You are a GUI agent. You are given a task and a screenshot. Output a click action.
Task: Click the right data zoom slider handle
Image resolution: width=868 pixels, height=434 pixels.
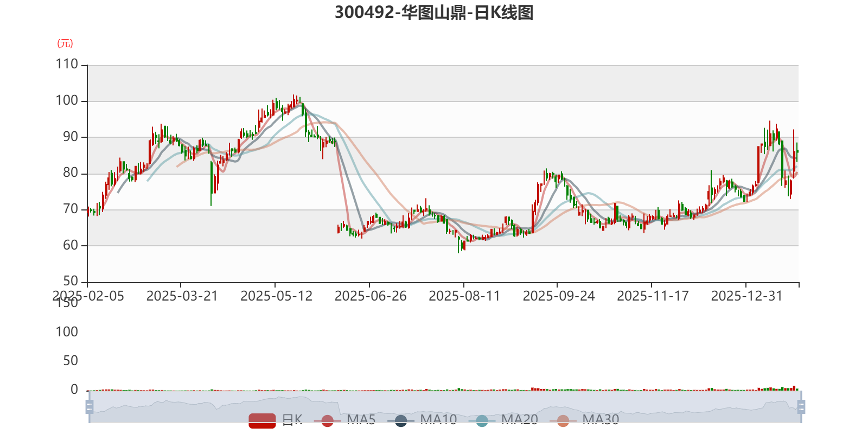(x=801, y=406)
